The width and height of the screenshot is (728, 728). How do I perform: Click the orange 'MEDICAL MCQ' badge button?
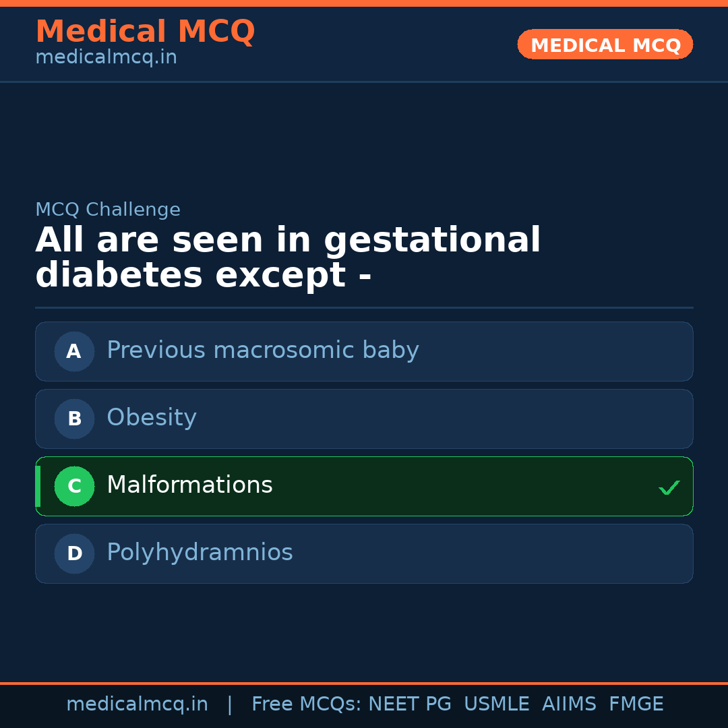605,45
